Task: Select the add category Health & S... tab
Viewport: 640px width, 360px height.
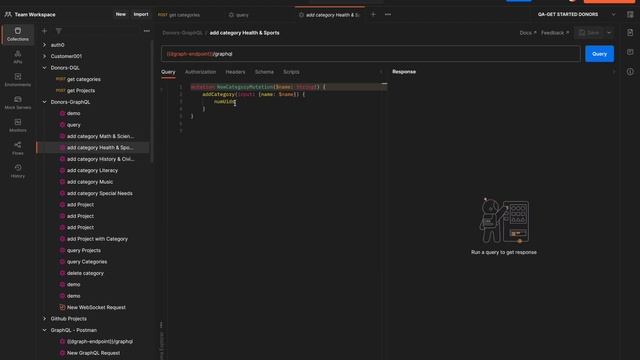Action: [x=330, y=15]
